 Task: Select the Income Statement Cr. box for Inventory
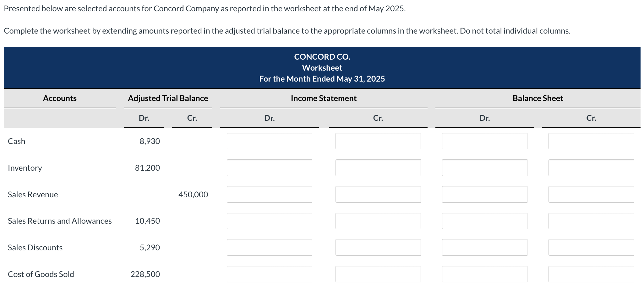tap(378, 168)
